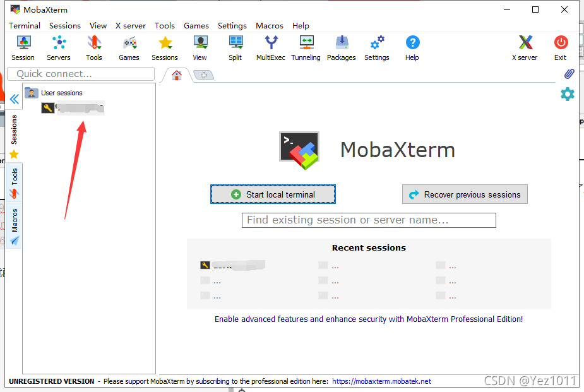
Task: Click the Quick connect input field
Action: tap(81, 74)
